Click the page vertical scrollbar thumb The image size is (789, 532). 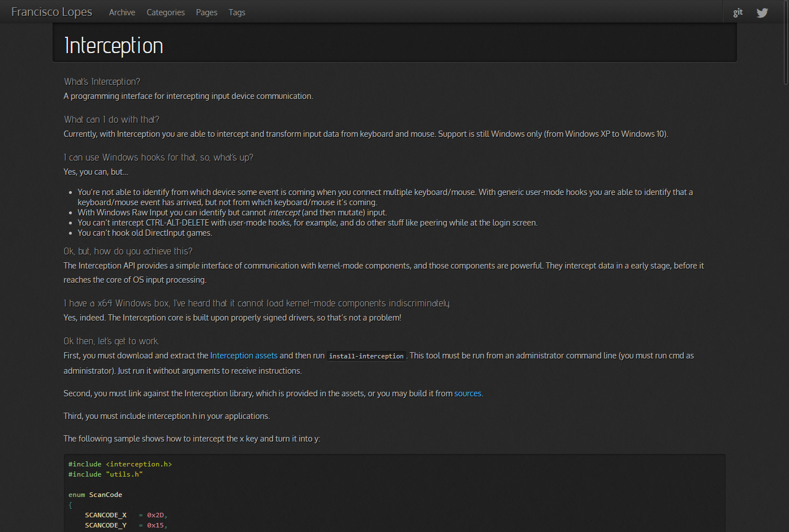[786, 42]
